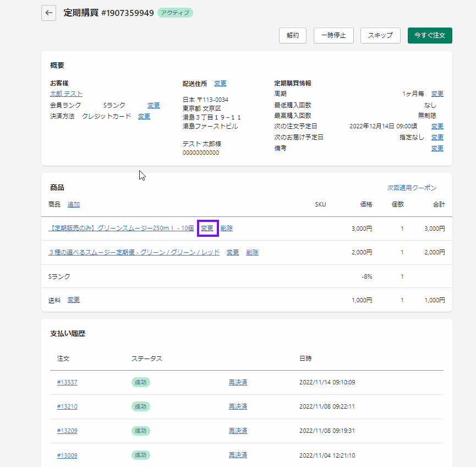Screen dimensions: 476x467
Task: Open 次回適用クーポン coupon link
Action: pos(412,188)
